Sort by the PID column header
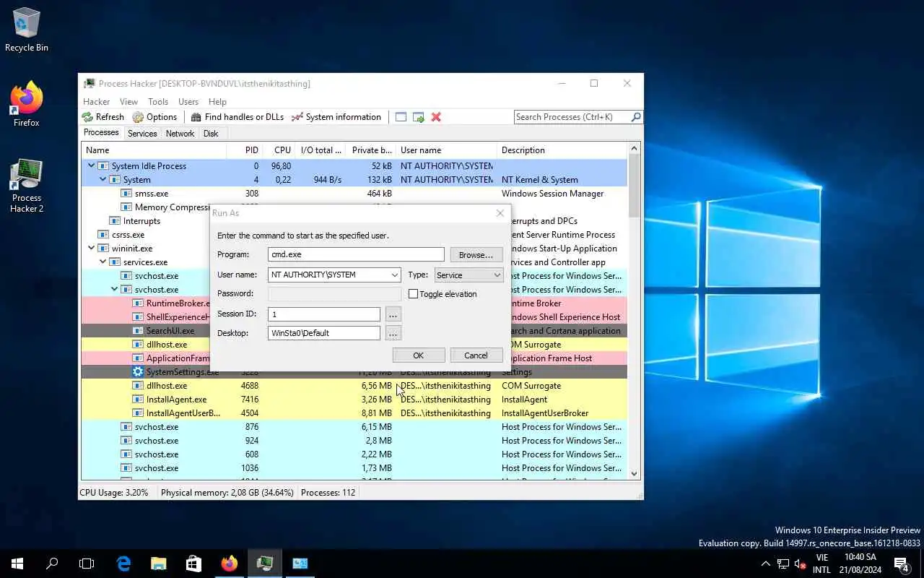Viewport: 924px width, 578px height. point(244,150)
